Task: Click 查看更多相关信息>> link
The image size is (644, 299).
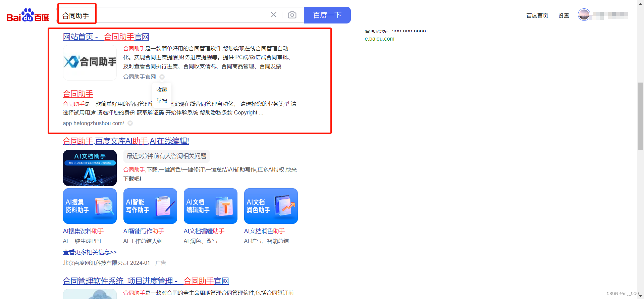Action: click(x=90, y=252)
